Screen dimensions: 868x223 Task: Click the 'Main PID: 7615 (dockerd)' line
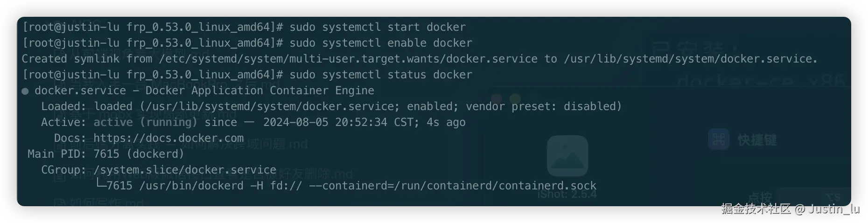tap(106, 154)
